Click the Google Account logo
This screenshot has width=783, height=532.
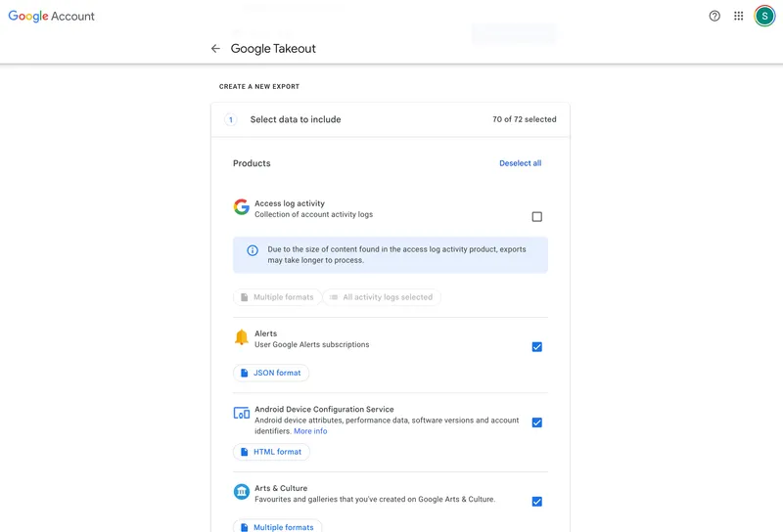click(x=52, y=16)
